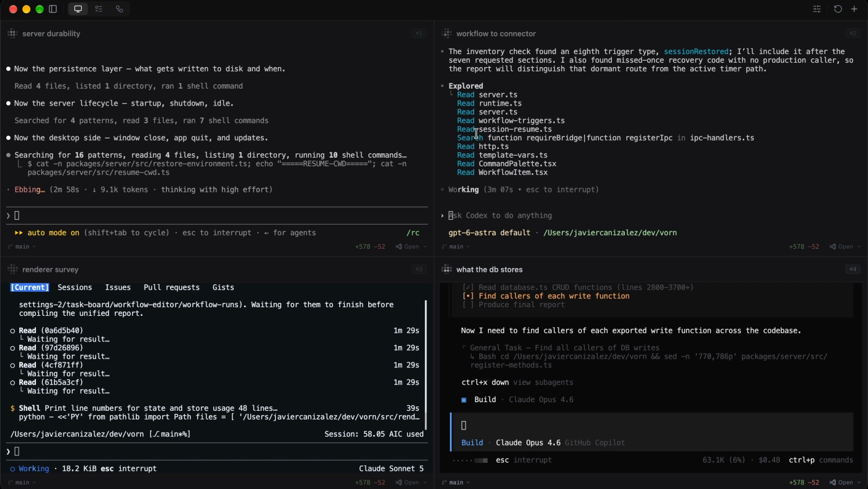Select the [Current] tab in renderer survey

[x=30, y=287]
